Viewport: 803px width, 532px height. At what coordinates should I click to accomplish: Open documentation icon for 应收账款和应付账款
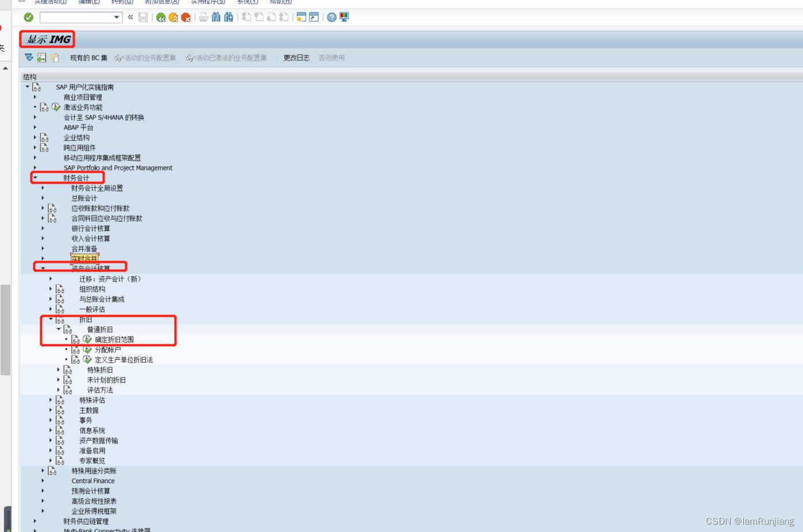[52, 208]
